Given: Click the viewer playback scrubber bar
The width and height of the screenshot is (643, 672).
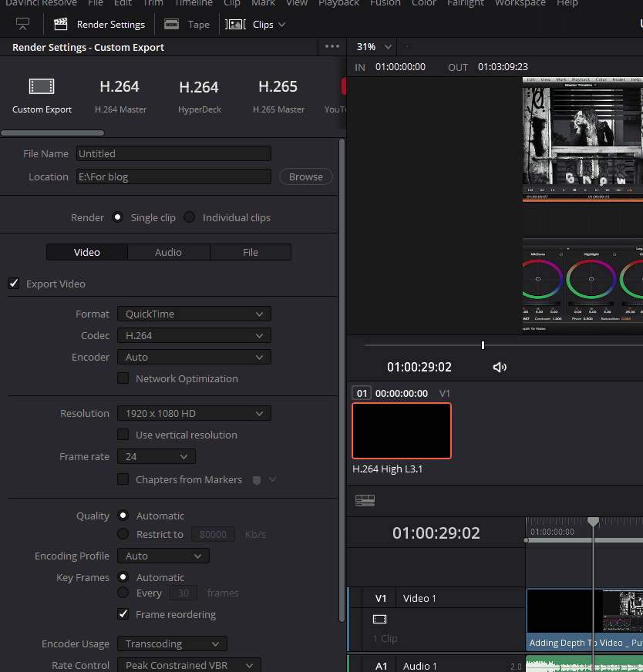Looking at the screenshot, I should tap(501, 345).
